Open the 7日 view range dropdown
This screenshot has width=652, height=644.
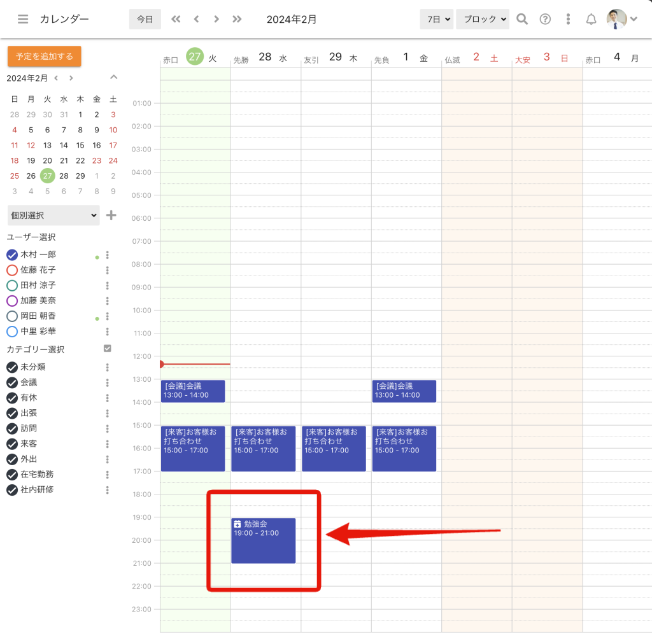coord(436,19)
